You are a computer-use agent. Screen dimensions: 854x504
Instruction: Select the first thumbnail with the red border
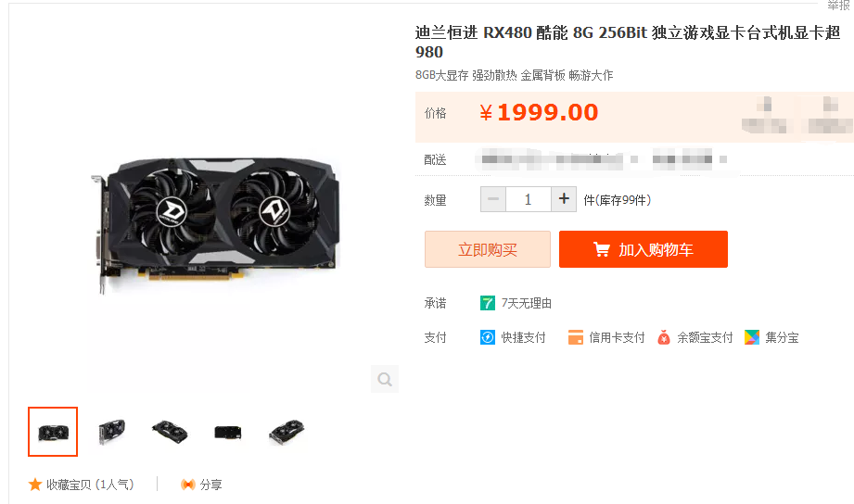click(53, 432)
